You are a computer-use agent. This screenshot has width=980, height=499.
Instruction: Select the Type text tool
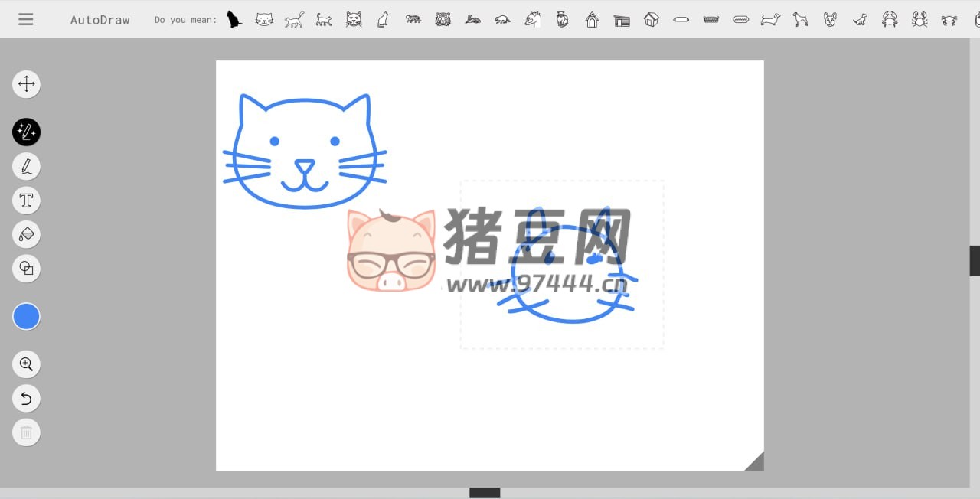click(x=26, y=201)
